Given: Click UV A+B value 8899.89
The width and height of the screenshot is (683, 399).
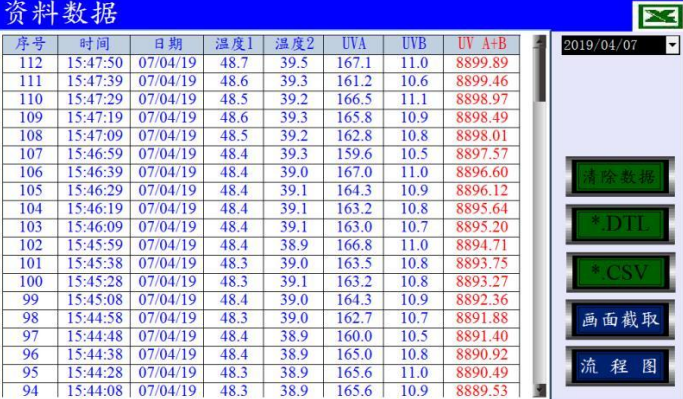Looking at the screenshot, I should 482,63.
